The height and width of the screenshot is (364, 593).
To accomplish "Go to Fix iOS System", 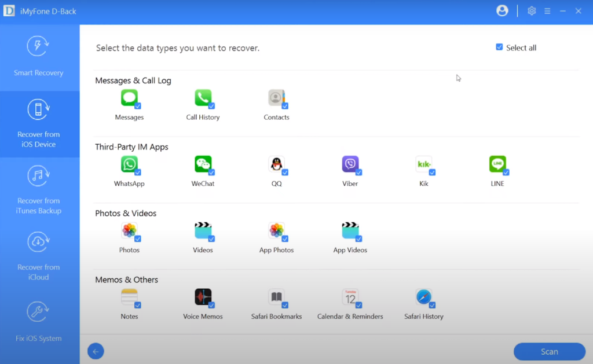I will pyautogui.click(x=39, y=322).
